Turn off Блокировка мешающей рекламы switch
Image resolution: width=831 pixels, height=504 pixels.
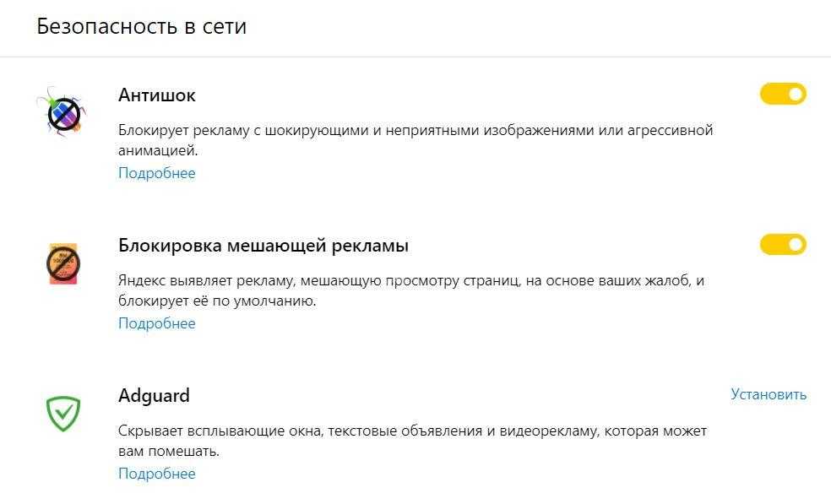click(x=783, y=245)
